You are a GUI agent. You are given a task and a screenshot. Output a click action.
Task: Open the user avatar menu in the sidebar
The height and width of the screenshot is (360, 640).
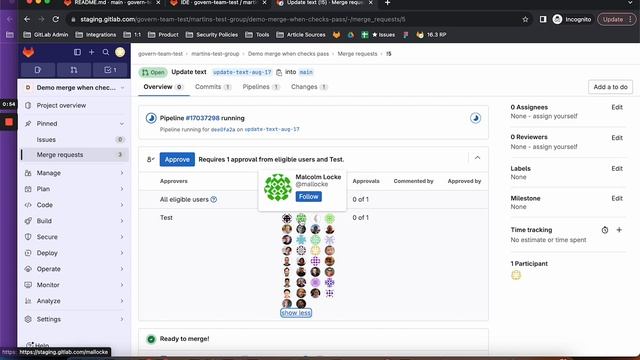click(x=120, y=52)
